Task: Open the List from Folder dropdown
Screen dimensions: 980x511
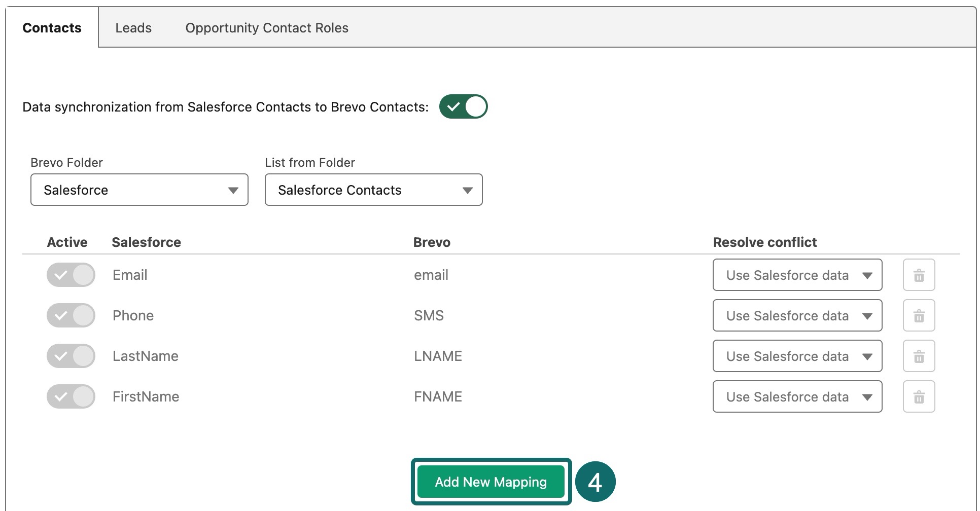Action: pyautogui.click(x=374, y=190)
